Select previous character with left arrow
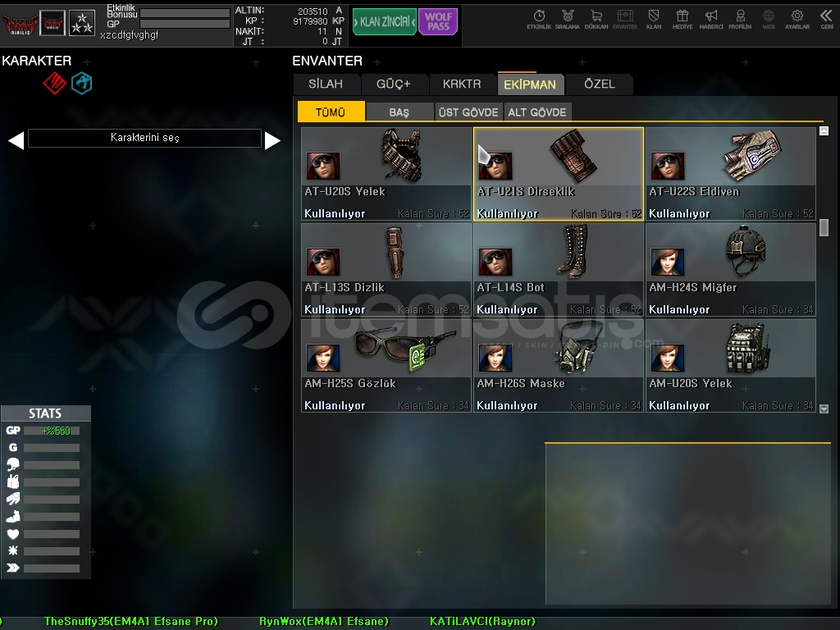The height and width of the screenshot is (630, 840). (16, 140)
